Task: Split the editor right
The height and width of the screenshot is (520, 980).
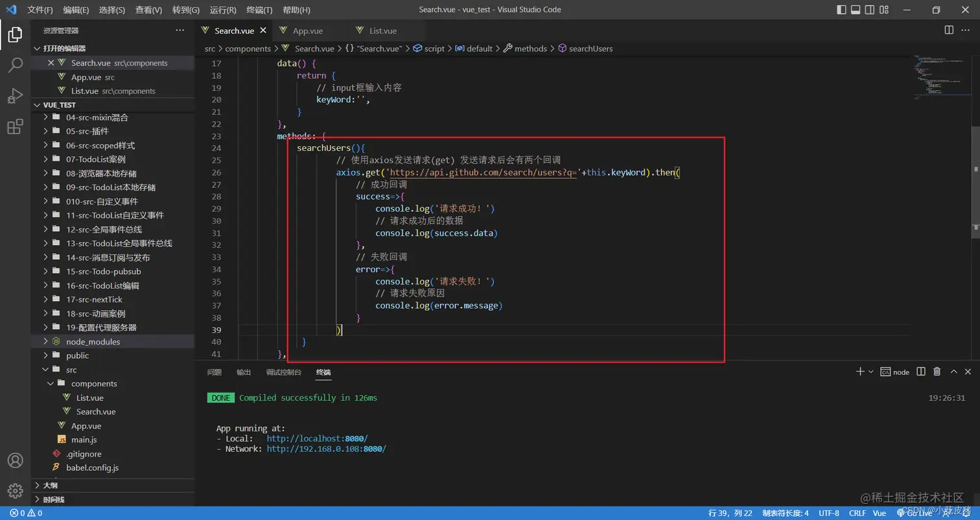Action: 949,30
